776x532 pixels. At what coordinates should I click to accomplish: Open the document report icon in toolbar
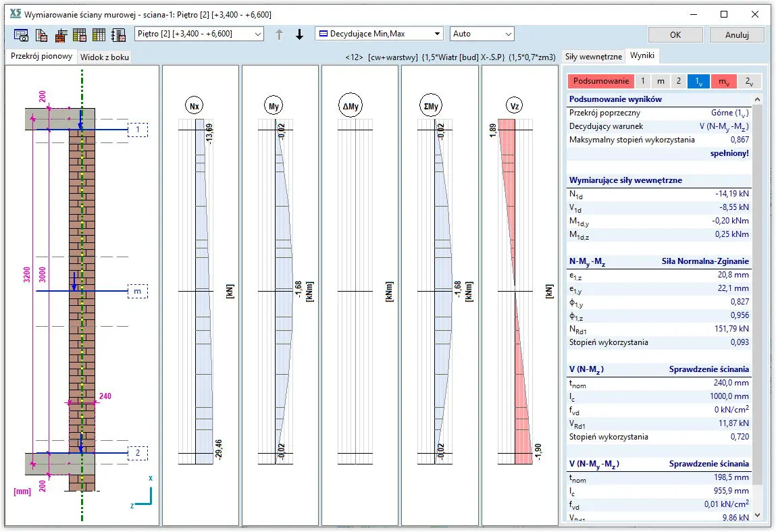click(41, 34)
